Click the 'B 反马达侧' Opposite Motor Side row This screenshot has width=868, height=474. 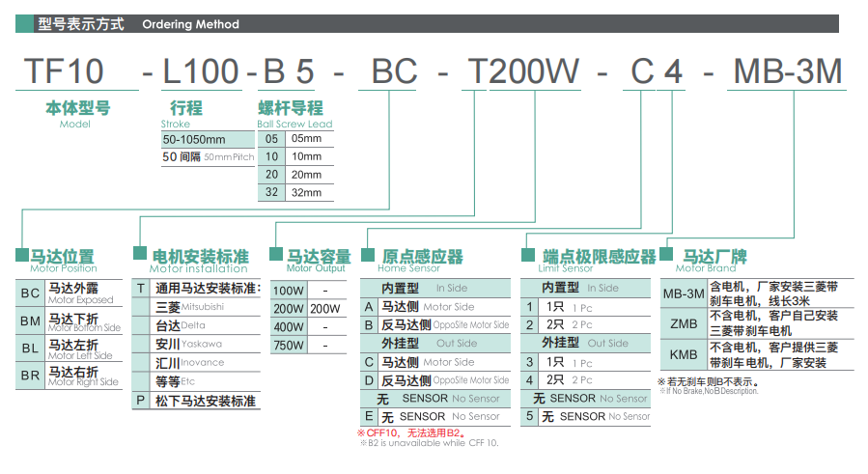point(435,325)
